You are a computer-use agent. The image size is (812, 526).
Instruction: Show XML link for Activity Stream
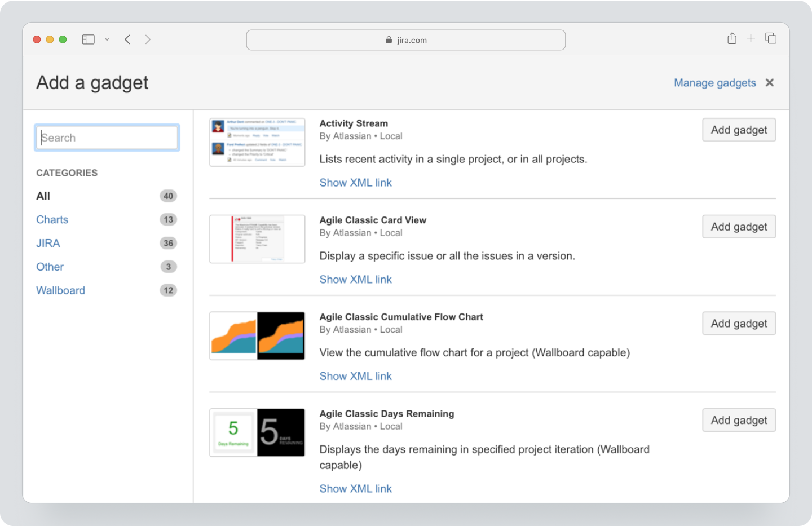pyautogui.click(x=355, y=182)
